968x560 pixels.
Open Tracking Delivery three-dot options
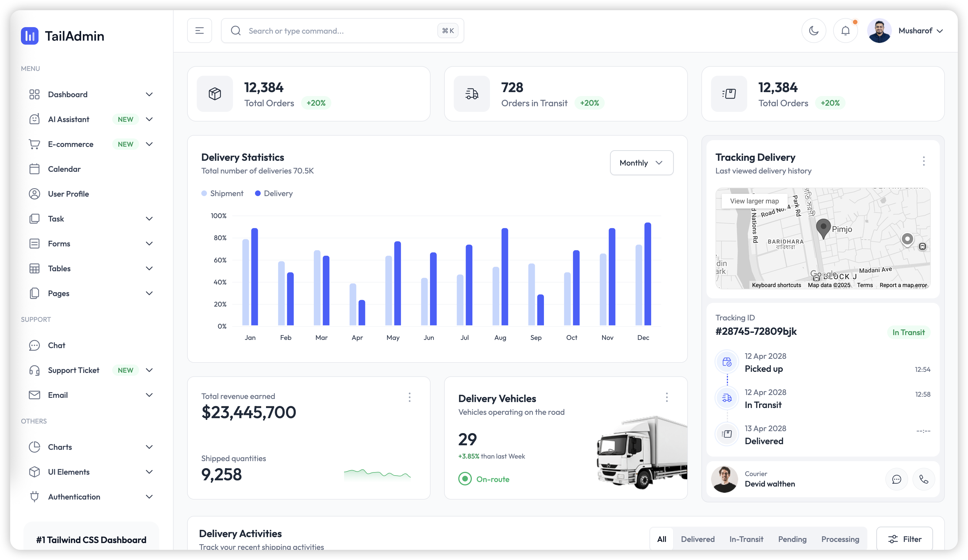coord(923,161)
